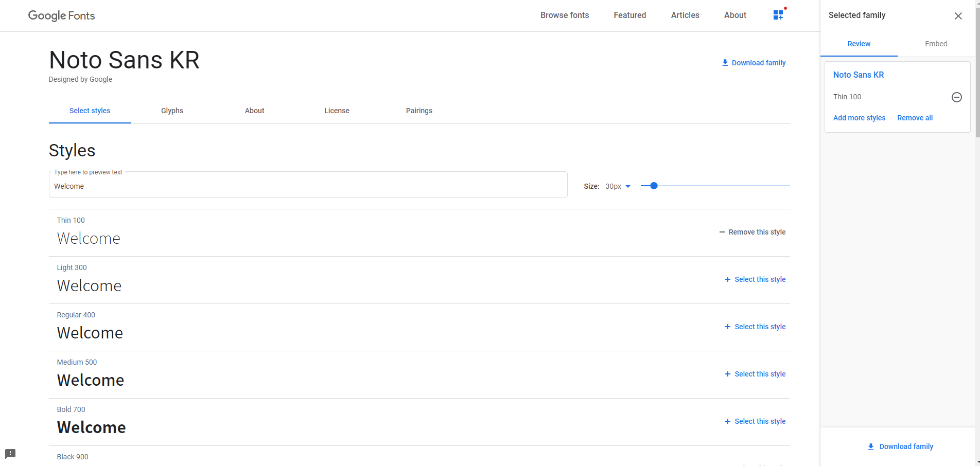Viewport: 980px width, 466px height.
Task: Select the Light 300 style
Action: pyautogui.click(x=755, y=279)
